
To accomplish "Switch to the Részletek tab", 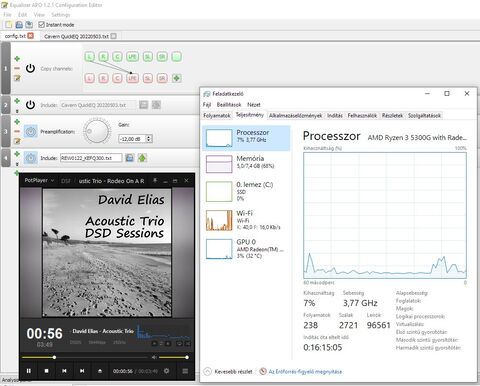I will click(x=392, y=115).
